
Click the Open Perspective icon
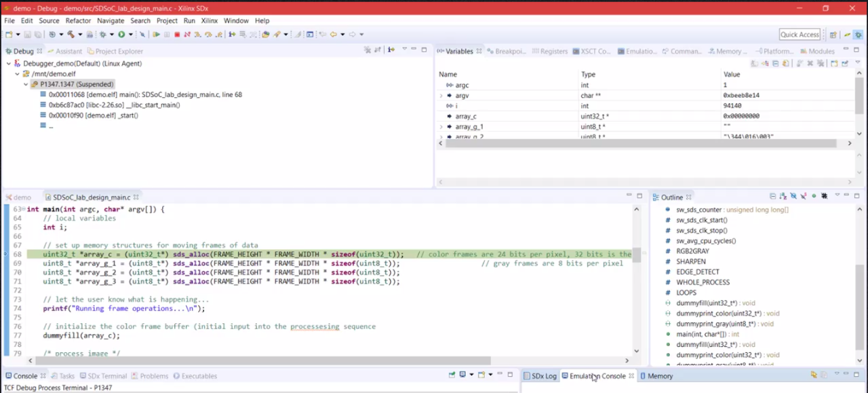tap(833, 35)
